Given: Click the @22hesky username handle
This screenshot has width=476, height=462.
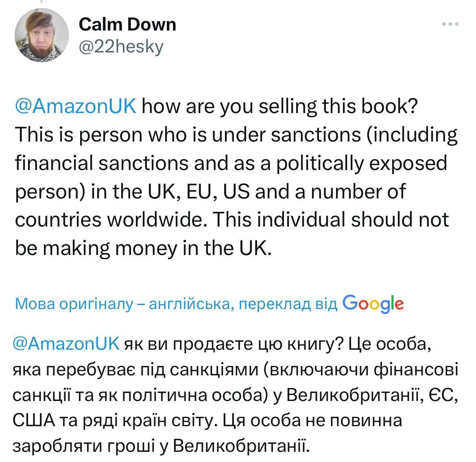Looking at the screenshot, I should (x=120, y=46).
